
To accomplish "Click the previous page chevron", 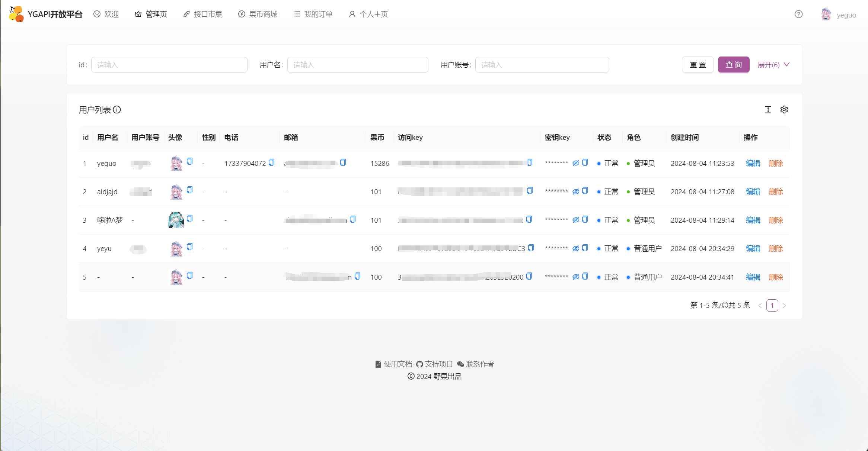I will 760,305.
